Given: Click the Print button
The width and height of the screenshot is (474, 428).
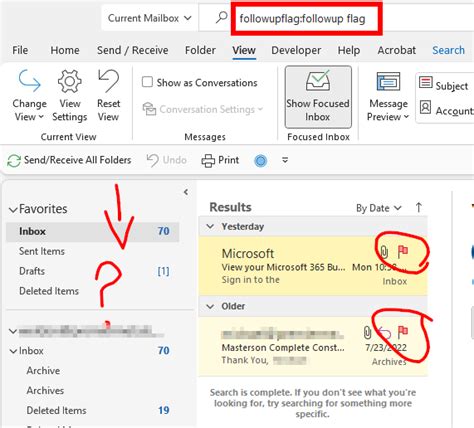Looking at the screenshot, I should 220,160.
